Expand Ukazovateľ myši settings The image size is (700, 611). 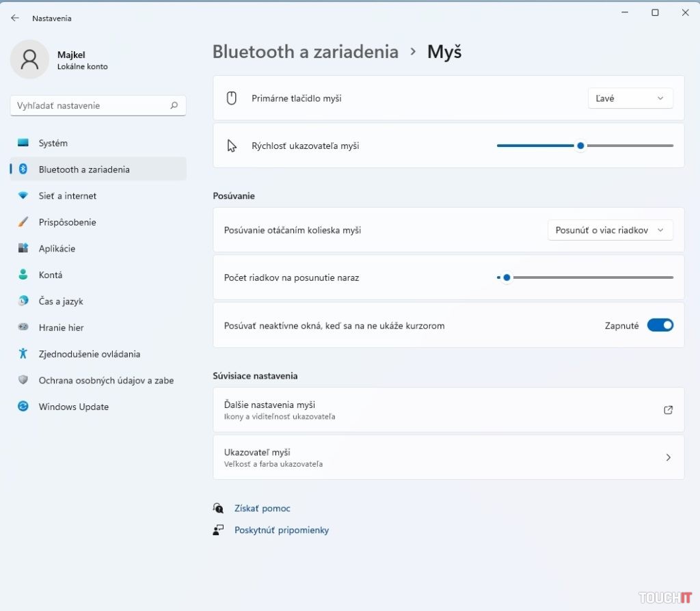coord(448,457)
